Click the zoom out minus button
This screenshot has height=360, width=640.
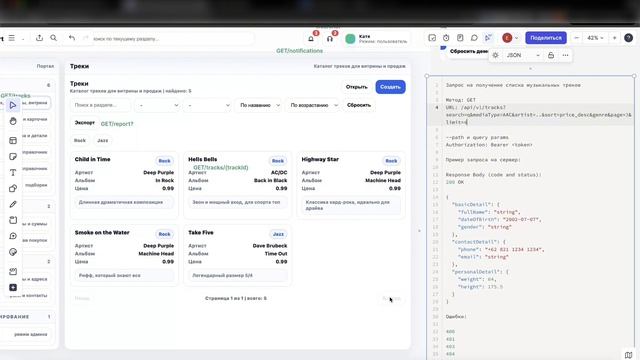(x=577, y=38)
